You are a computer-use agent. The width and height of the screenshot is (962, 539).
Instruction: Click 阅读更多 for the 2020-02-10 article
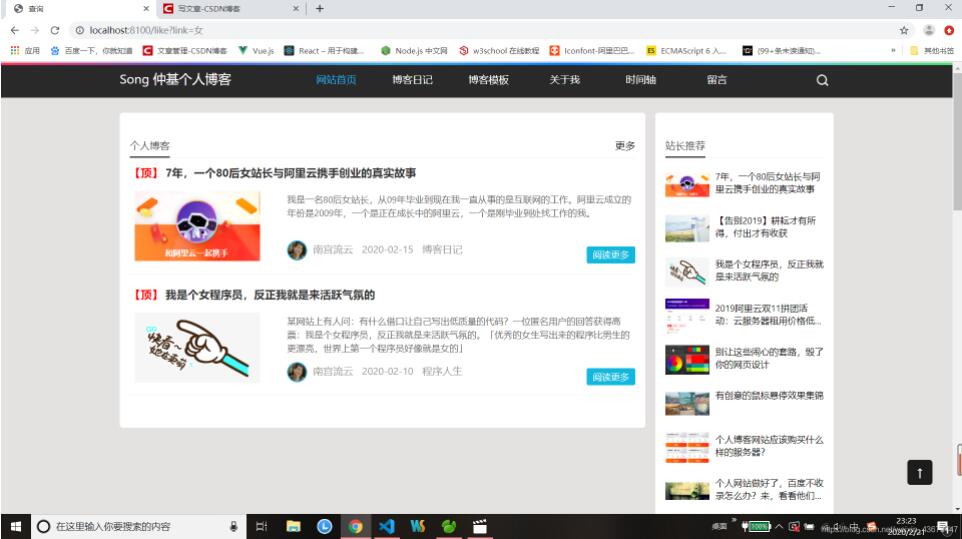pos(610,377)
